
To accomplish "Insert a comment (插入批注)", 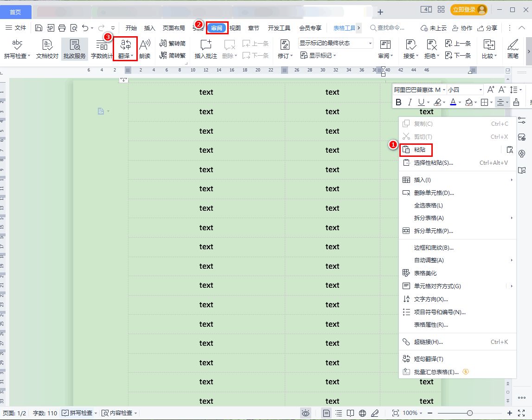I will (206, 49).
